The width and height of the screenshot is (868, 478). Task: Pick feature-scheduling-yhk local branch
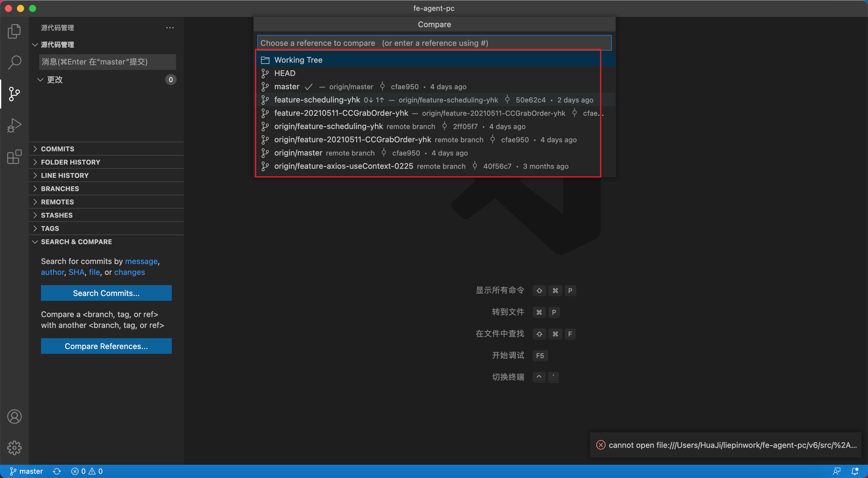pyautogui.click(x=317, y=100)
